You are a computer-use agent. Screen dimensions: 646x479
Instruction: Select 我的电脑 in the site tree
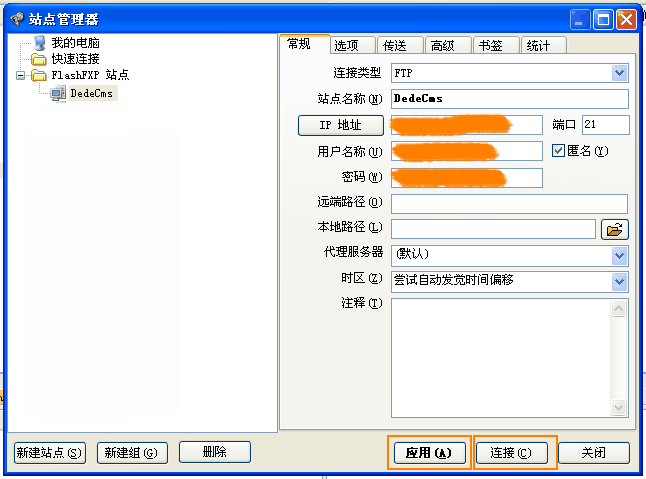(75, 43)
